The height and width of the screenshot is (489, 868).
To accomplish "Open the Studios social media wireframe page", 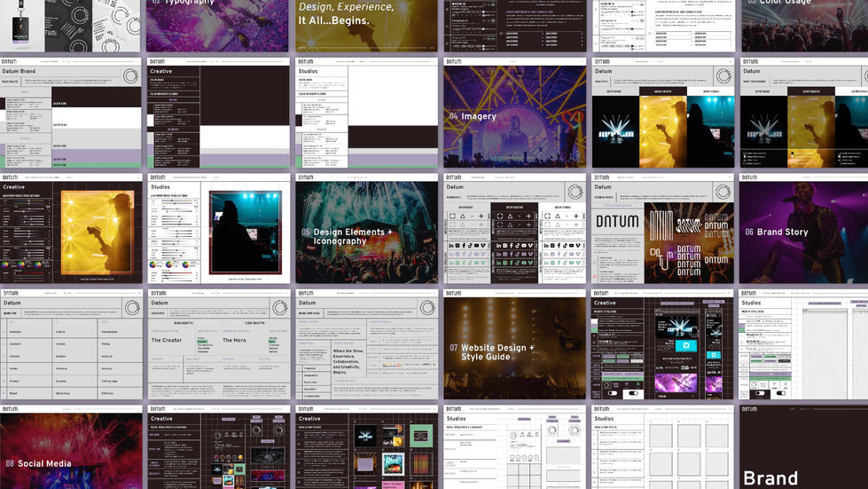I will (x=514, y=447).
